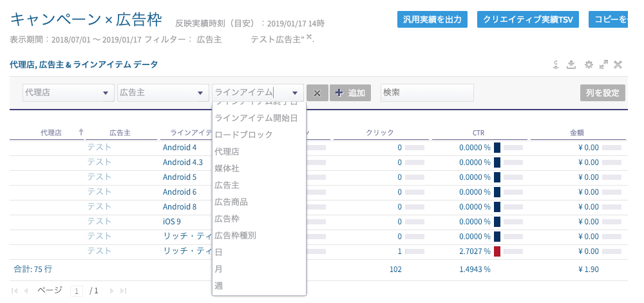This screenshot has height=303, width=644.
Task: Sort by the クリック column header
Action: pyautogui.click(x=380, y=132)
